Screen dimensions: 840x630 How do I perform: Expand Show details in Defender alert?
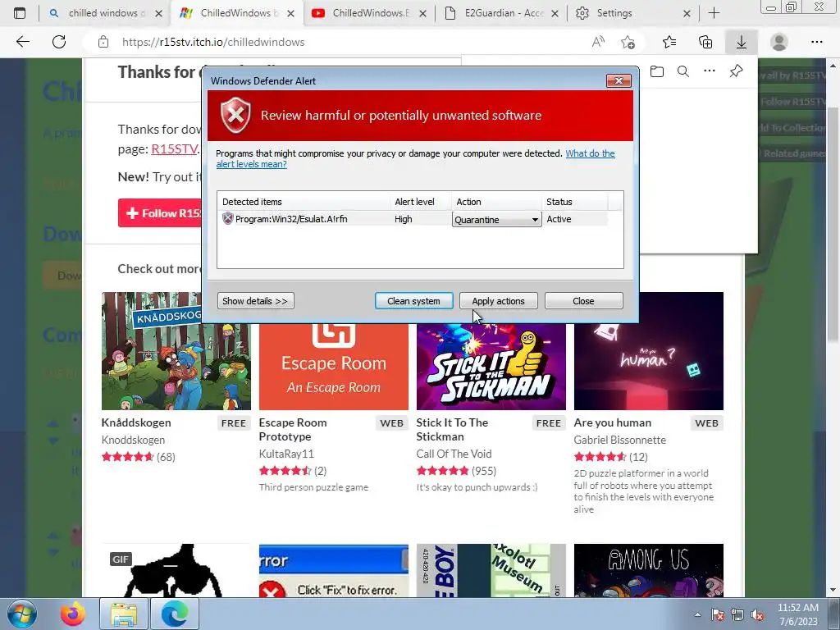[256, 301]
